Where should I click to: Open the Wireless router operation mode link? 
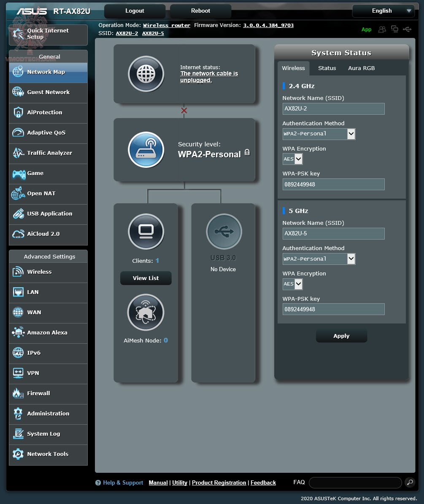[167, 25]
